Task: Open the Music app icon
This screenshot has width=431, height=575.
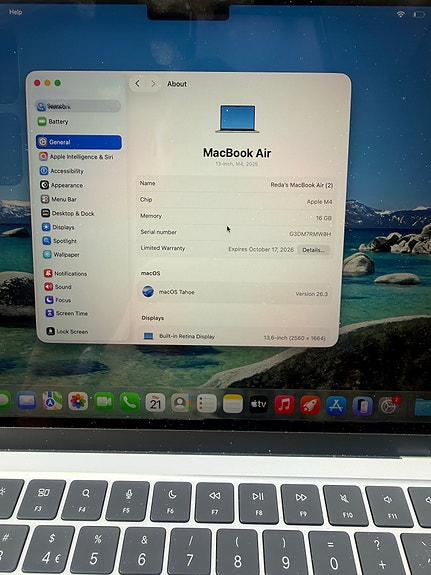Action: (x=284, y=404)
